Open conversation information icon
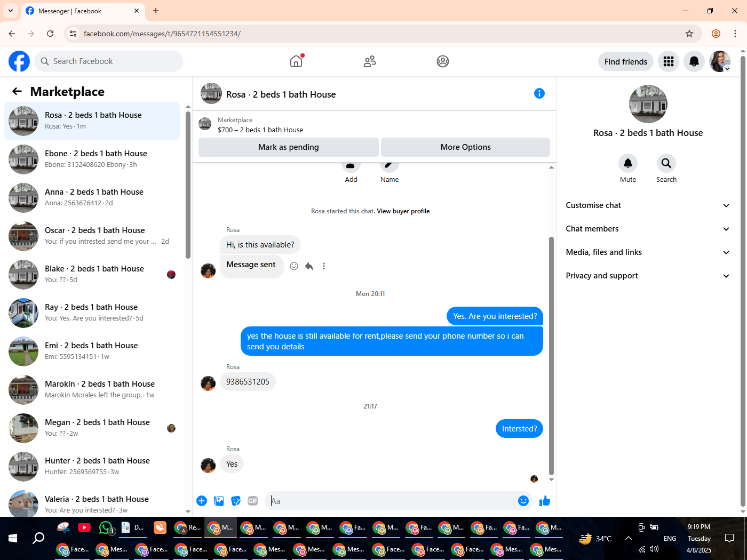The width and height of the screenshot is (747, 560). (x=539, y=93)
